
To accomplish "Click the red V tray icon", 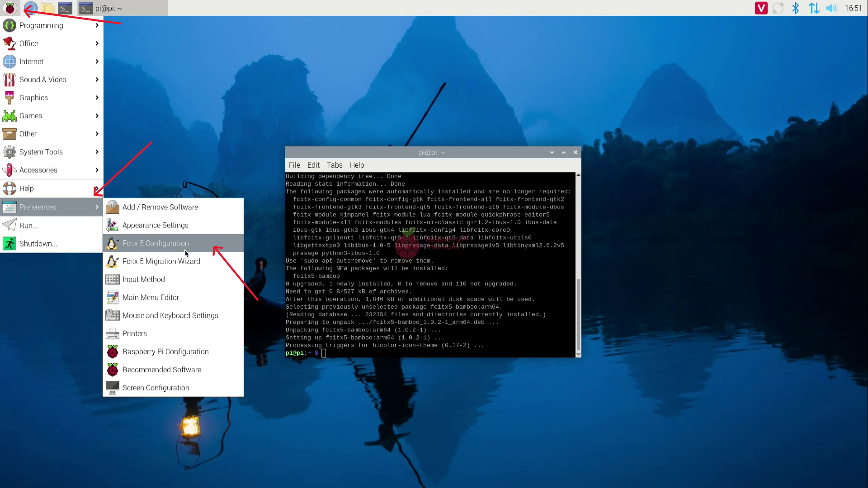I will pyautogui.click(x=761, y=8).
